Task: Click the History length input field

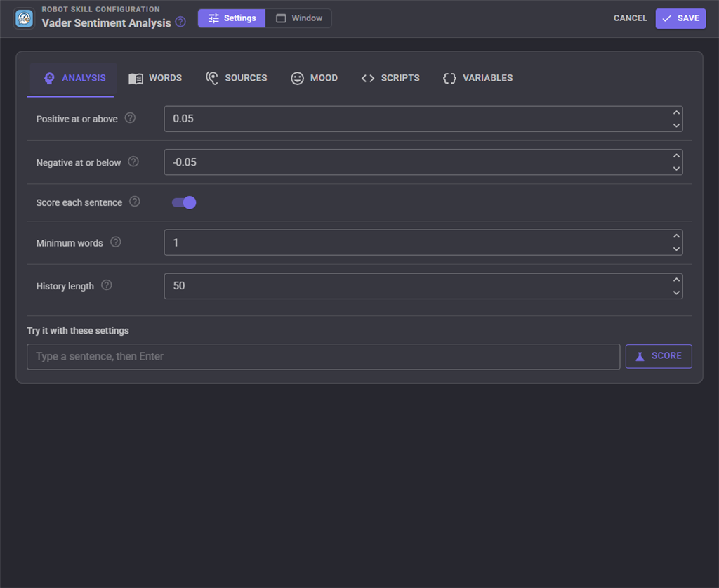Action: click(423, 286)
